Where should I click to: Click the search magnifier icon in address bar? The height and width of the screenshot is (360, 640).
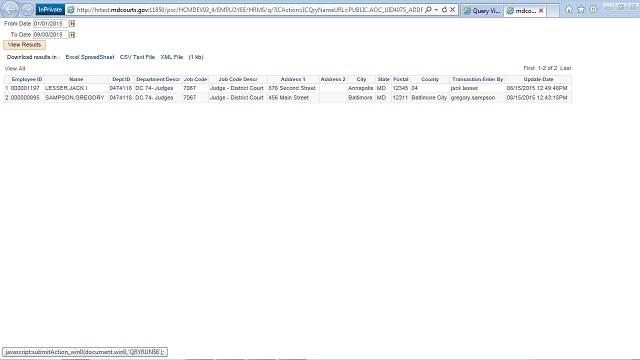coord(428,9)
